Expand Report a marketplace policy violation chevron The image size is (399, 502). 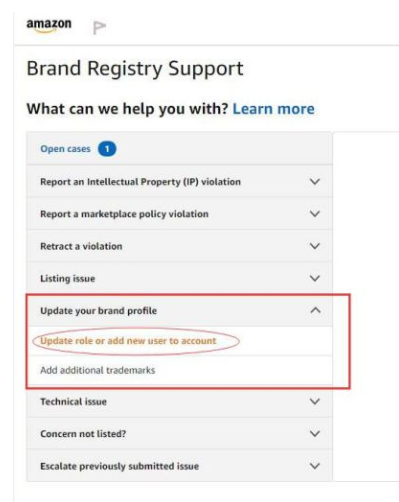click(x=315, y=214)
